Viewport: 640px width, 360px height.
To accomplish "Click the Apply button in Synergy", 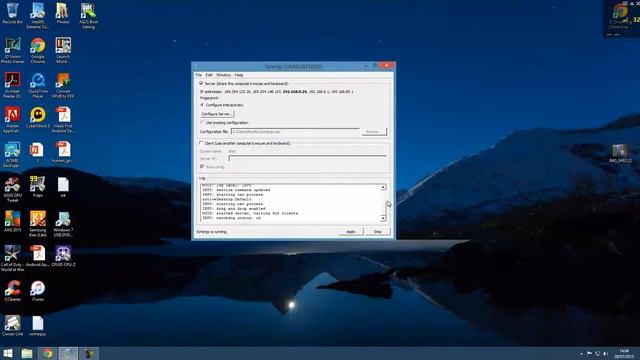I will pos(351,232).
